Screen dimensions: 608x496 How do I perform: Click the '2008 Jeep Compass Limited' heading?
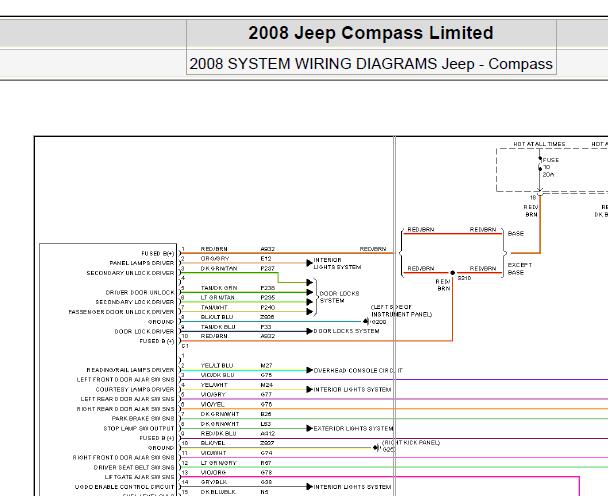pos(371,33)
